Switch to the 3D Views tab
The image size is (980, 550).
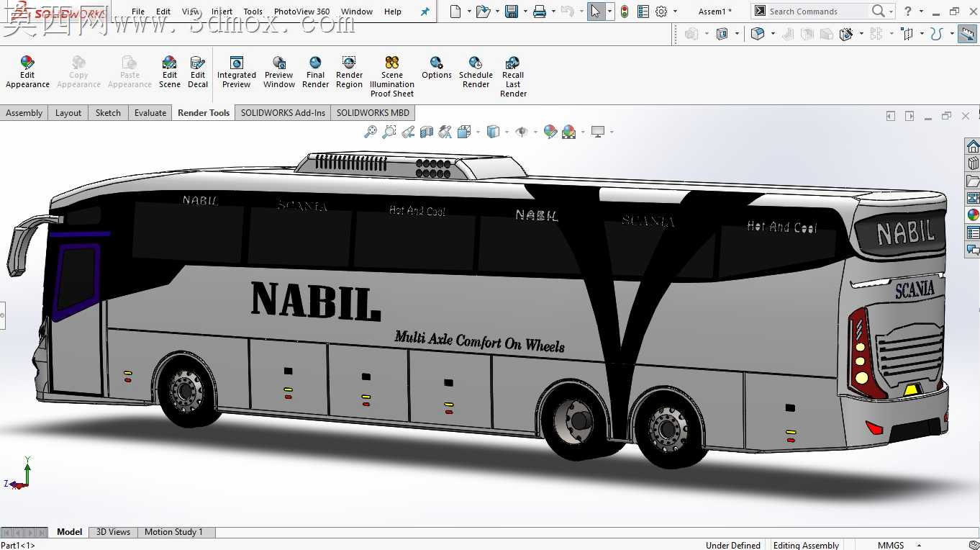point(113,532)
